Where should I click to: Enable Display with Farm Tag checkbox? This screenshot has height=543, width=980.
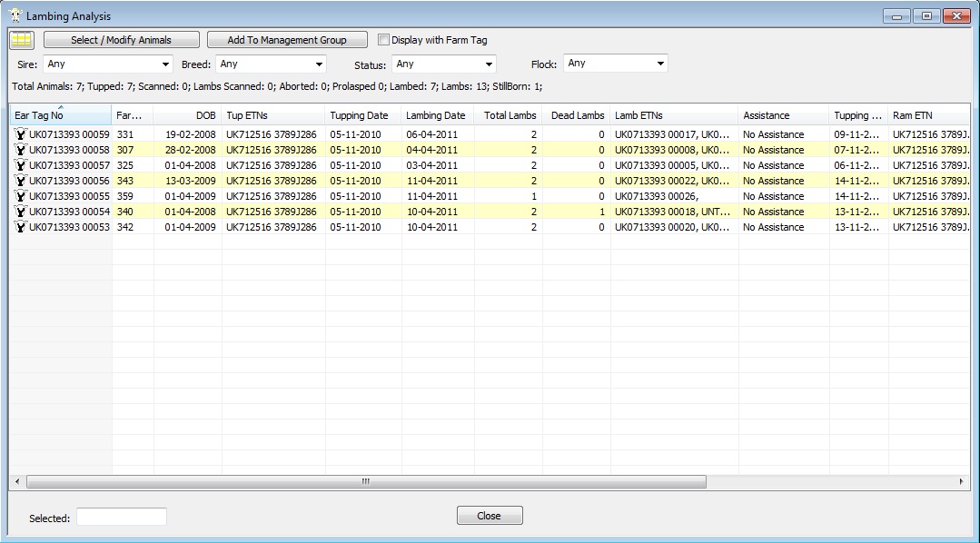click(384, 39)
